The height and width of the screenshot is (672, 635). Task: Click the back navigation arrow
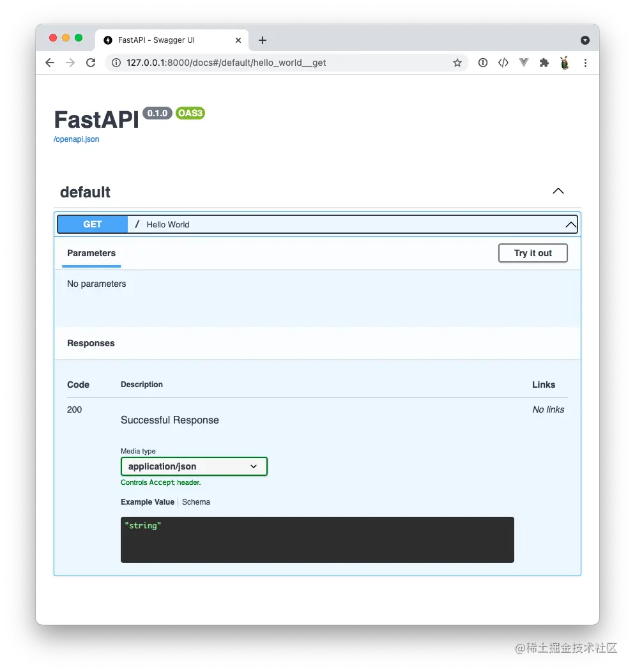tap(49, 63)
